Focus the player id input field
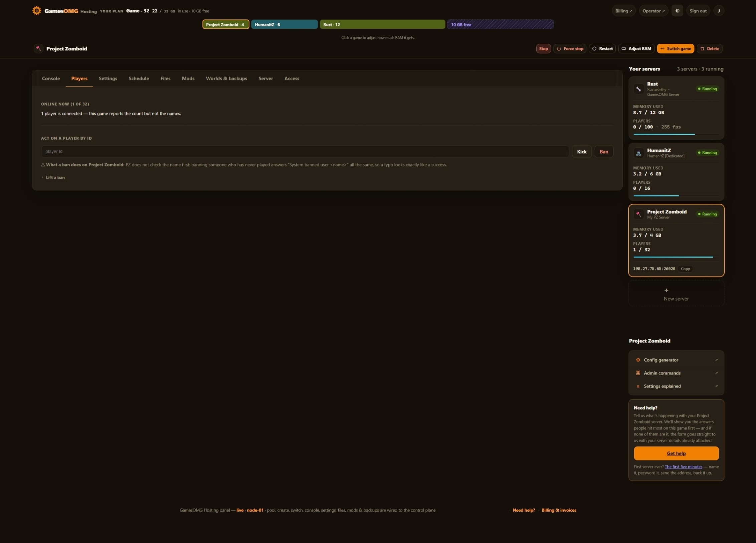 pos(305,152)
